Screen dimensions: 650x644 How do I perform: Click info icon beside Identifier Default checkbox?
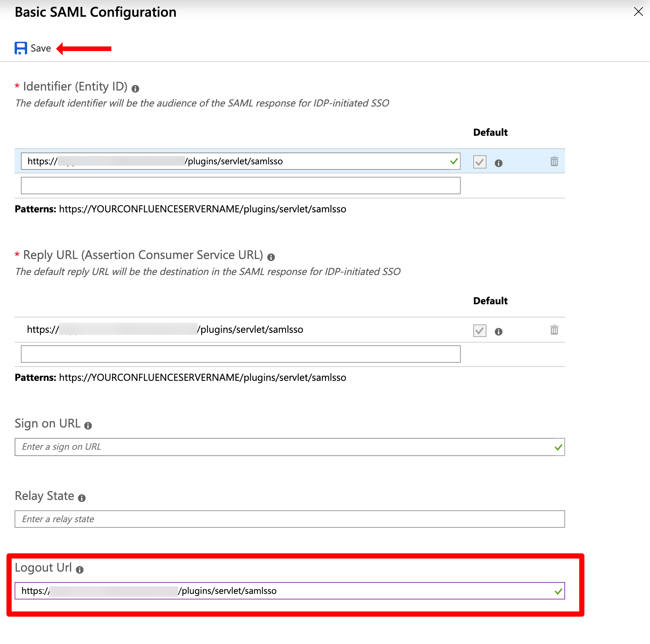(x=498, y=162)
